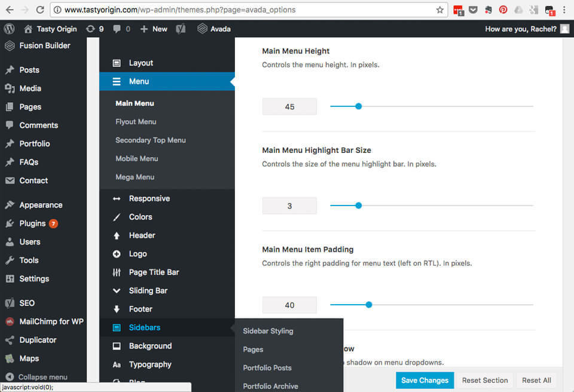Open the Sidebars options section
This screenshot has width=574, height=392.
[x=167, y=327]
